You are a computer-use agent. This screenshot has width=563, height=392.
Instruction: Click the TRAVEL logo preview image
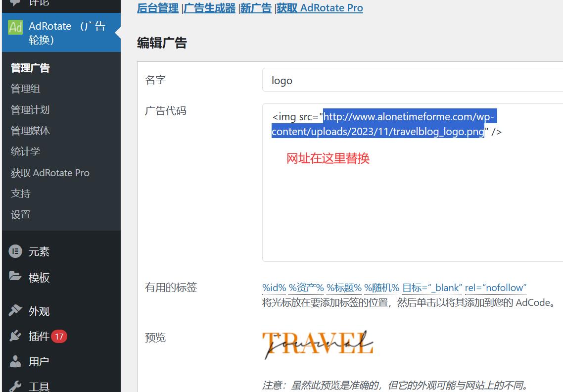tap(317, 343)
